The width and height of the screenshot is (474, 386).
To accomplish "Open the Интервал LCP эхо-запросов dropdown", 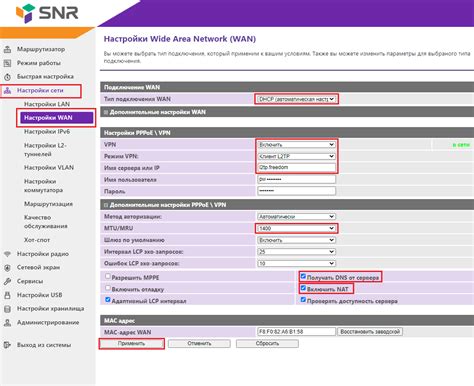I will [296, 252].
